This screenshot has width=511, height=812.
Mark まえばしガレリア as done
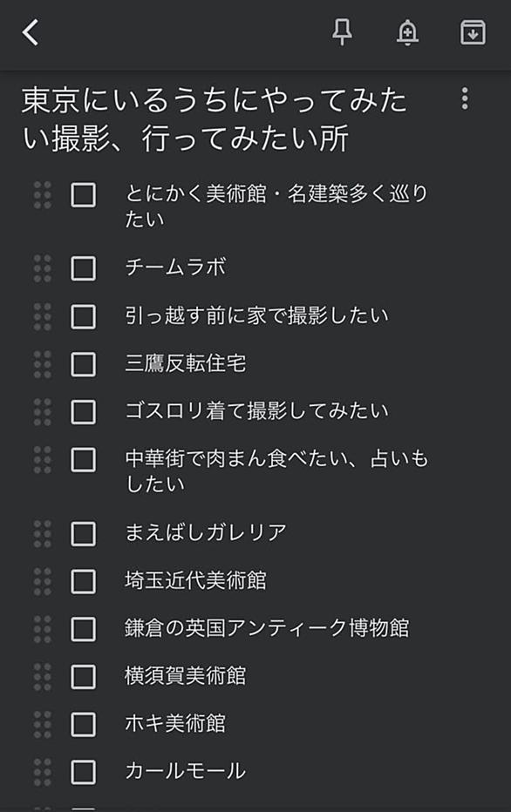coord(83,534)
